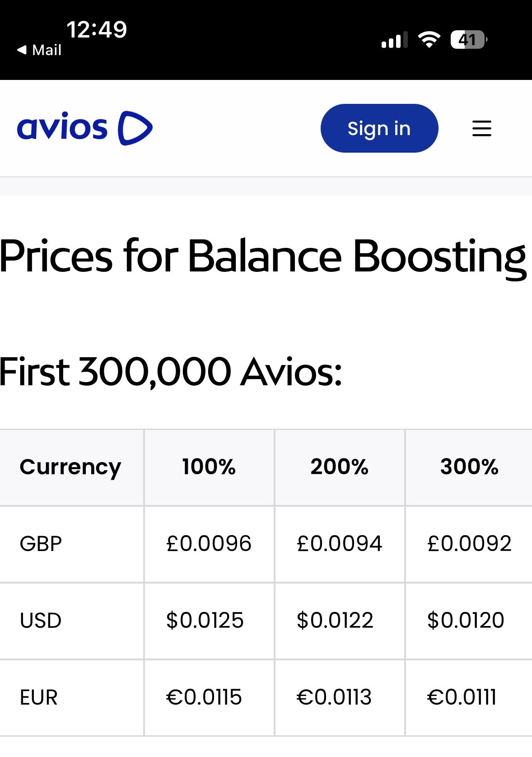Tap the EUR row label

click(39, 697)
